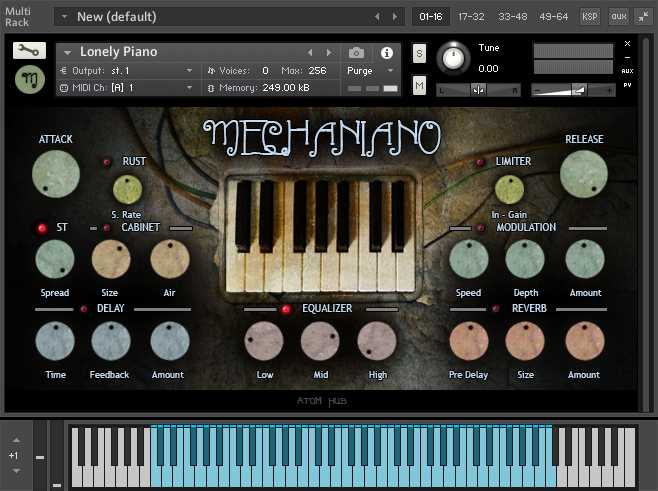Click the RELEASE knob
658x491 pixels.
(x=584, y=174)
